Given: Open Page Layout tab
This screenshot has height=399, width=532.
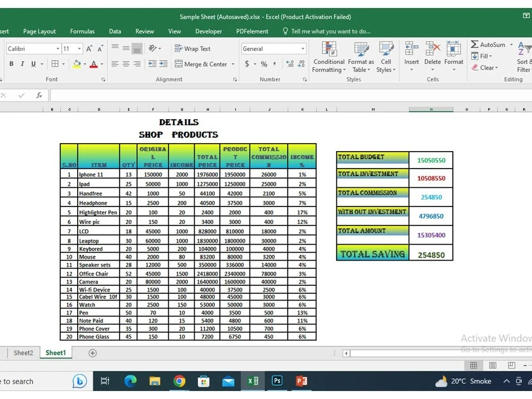Looking at the screenshot, I should pyautogui.click(x=39, y=31).
